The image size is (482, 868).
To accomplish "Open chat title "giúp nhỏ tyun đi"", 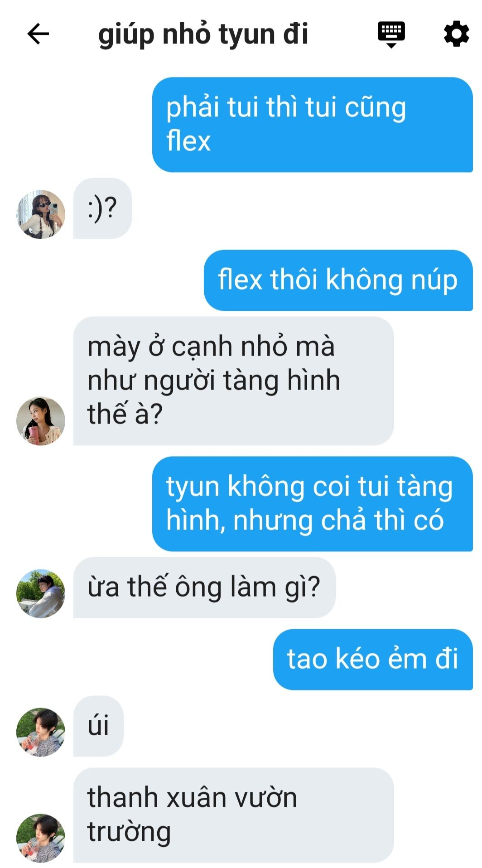I will tap(203, 34).
